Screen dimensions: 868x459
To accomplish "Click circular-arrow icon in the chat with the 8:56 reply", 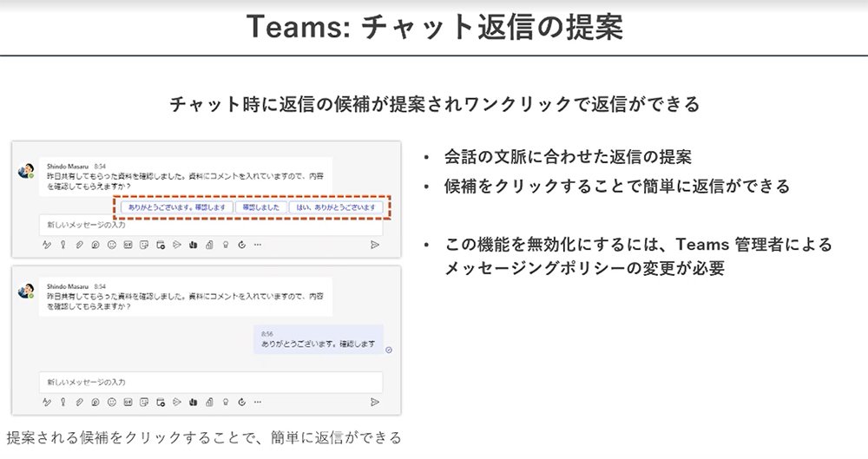I will pyautogui.click(x=242, y=403).
